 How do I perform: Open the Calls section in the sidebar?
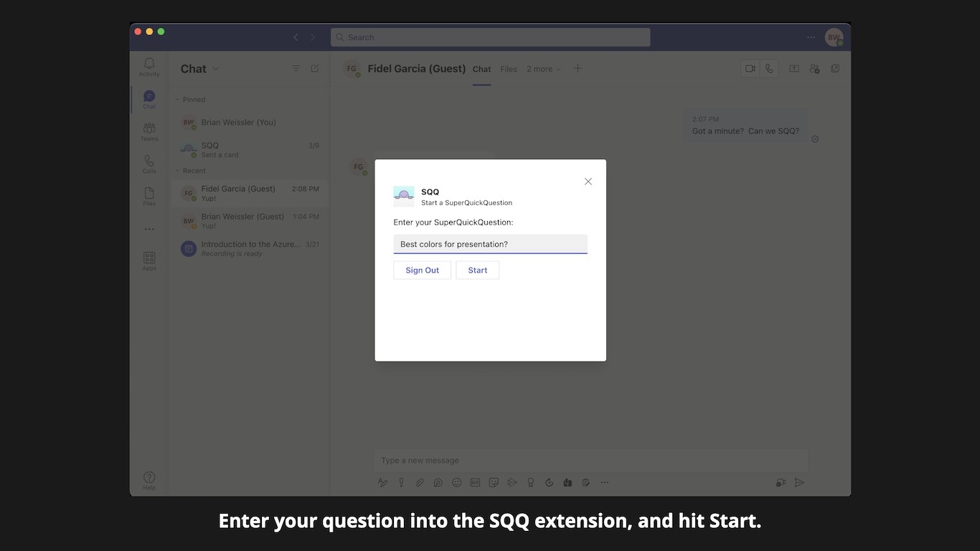click(149, 164)
